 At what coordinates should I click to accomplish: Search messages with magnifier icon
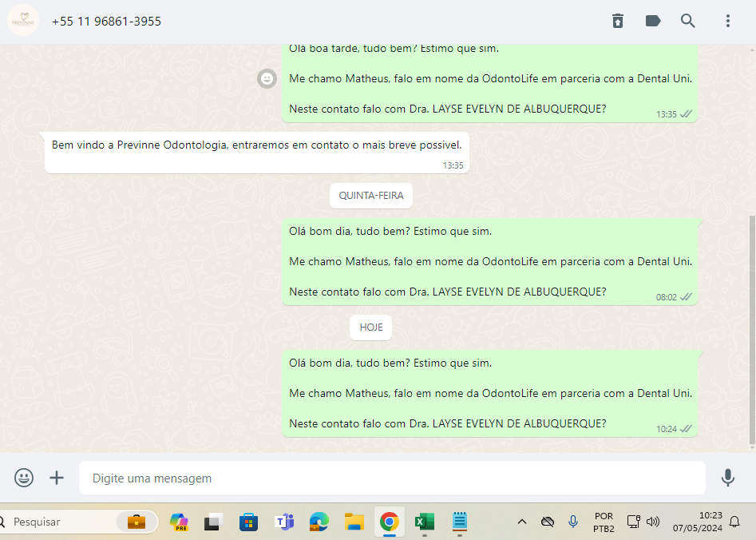point(688,21)
